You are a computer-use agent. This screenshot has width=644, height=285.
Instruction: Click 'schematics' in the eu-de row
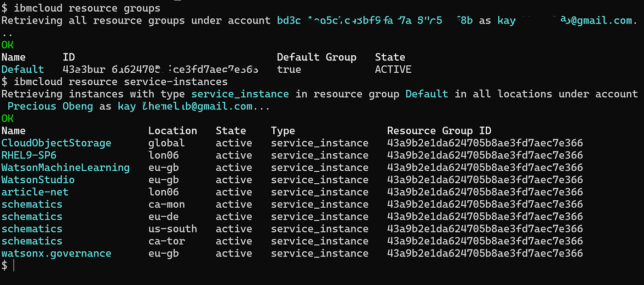coord(32,216)
